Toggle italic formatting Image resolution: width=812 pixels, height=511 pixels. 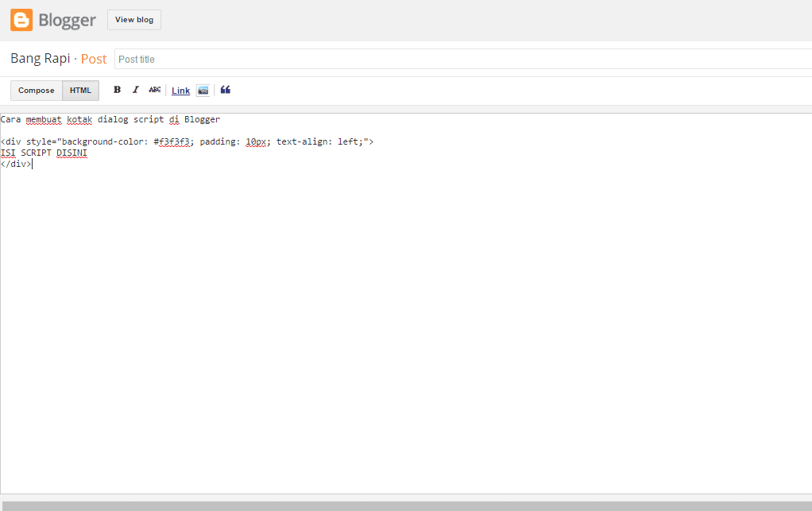click(136, 90)
